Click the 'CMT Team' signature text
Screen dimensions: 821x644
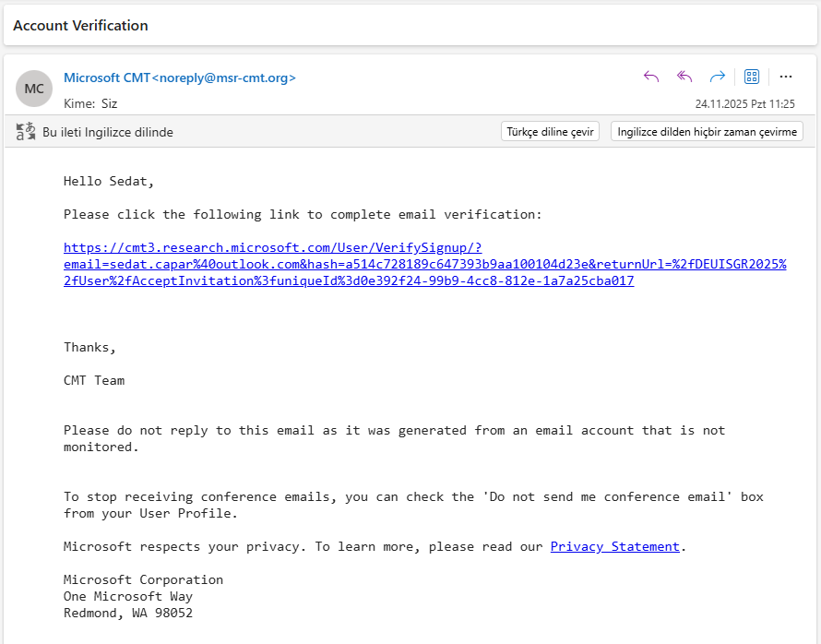(94, 380)
